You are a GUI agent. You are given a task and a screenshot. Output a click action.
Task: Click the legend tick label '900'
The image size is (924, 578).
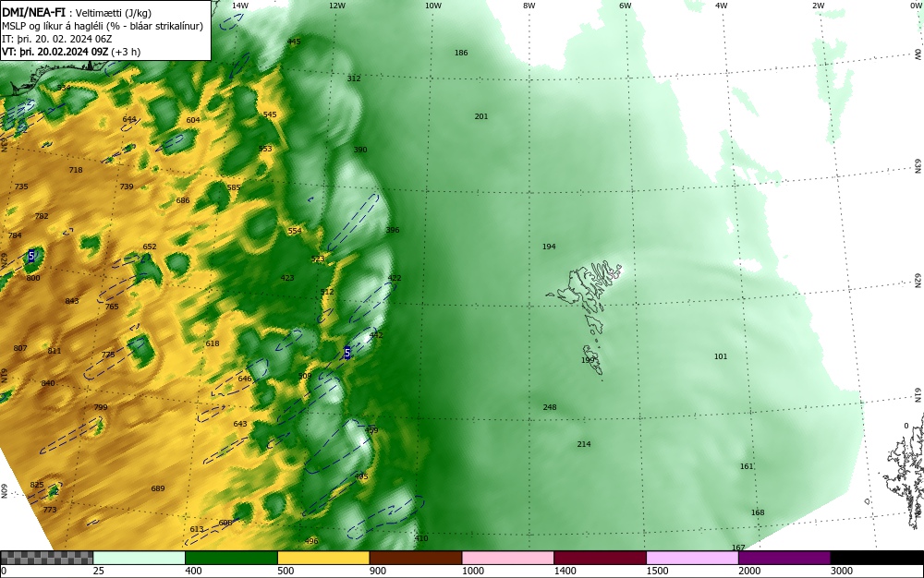point(378,571)
